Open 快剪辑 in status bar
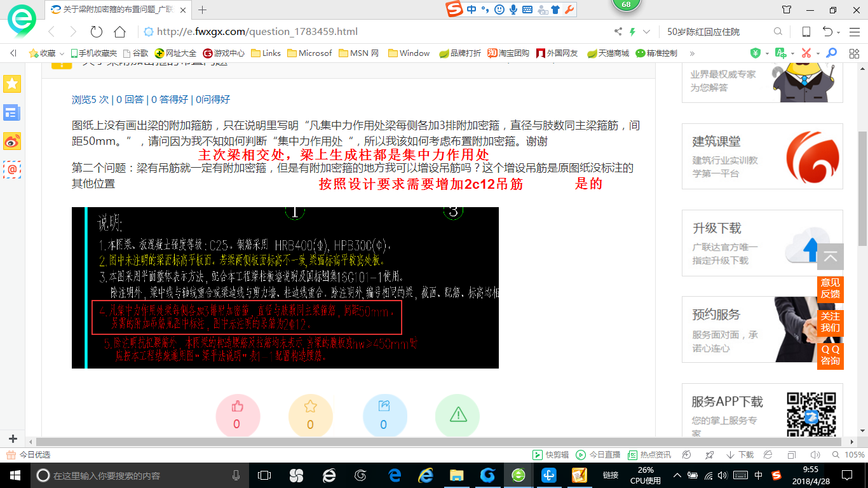Image resolution: width=868 pixels, height=488 pixels. coord(550,455)
